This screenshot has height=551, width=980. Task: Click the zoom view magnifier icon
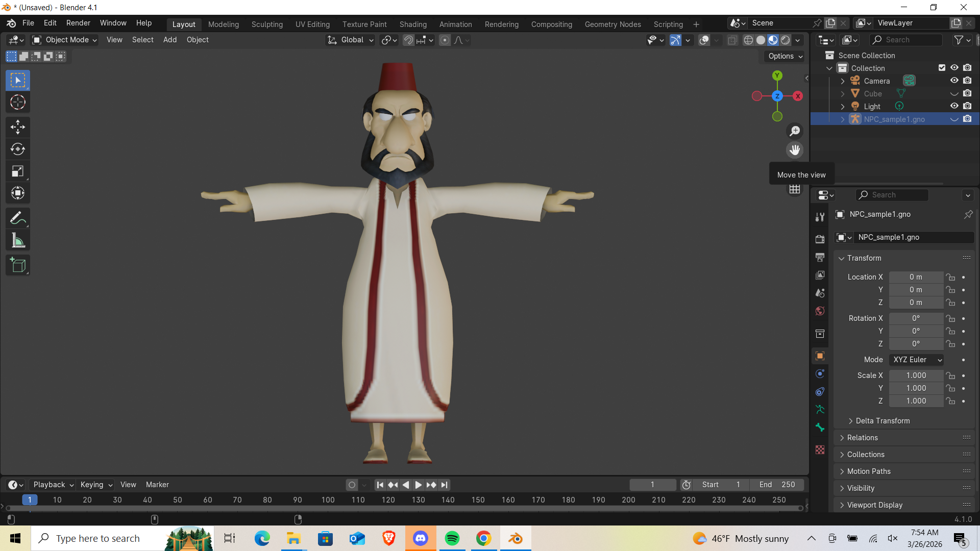[x=795, y=131]
